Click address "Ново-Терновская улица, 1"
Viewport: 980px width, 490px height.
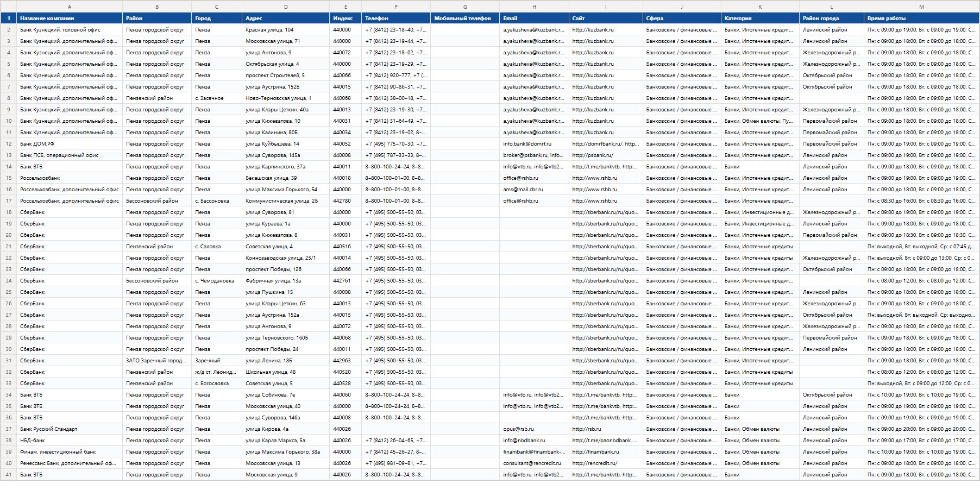click(x=286, y=98)
